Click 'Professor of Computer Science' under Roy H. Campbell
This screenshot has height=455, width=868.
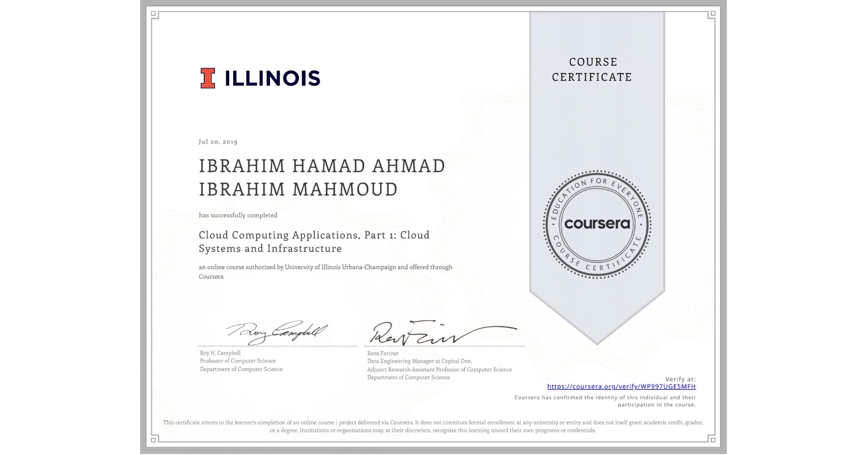pyautogui.click(x=238, y=361)
